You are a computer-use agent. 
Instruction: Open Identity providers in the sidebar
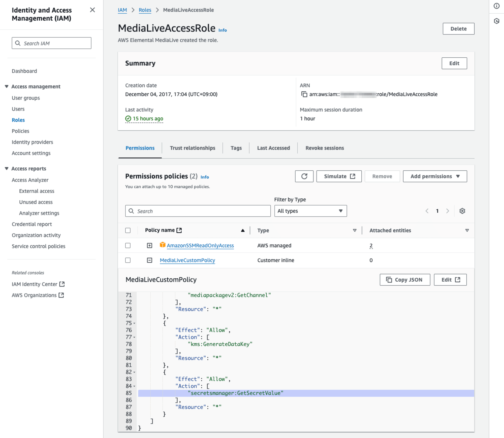[32, 142]
